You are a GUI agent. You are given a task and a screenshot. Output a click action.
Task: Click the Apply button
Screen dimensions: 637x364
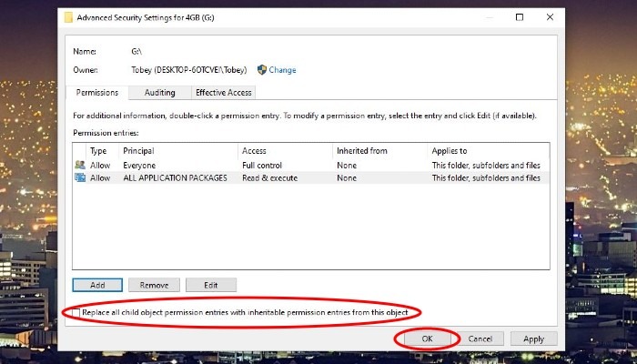click(533, 339)
